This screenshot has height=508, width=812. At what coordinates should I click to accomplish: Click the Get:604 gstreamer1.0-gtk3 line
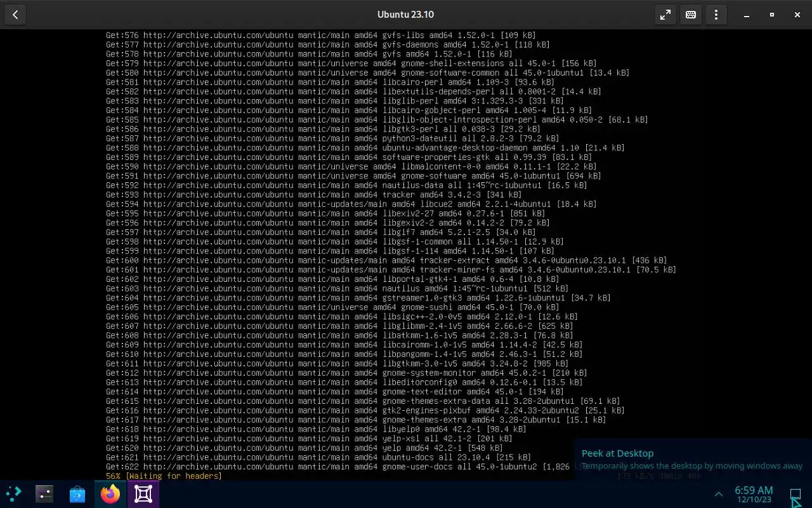click(x=358, y=298)
